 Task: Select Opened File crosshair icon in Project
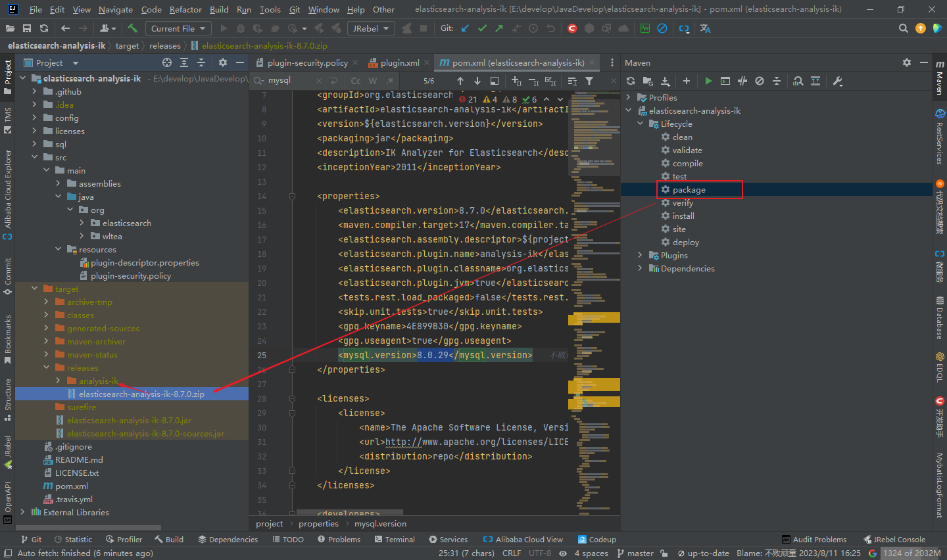[167, 62]
